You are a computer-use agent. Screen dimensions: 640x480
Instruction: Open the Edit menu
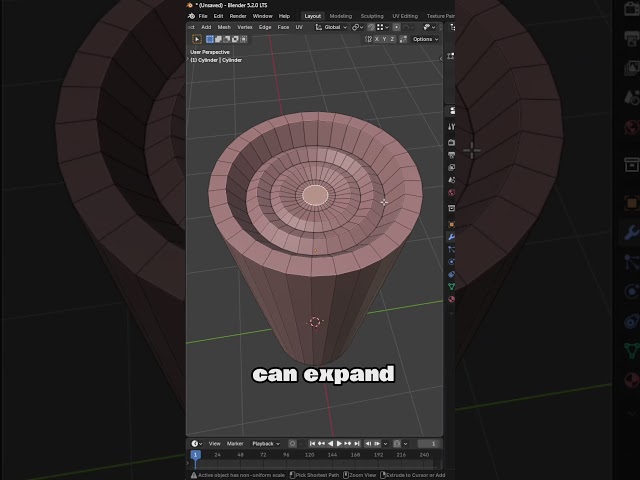(218, 16)
